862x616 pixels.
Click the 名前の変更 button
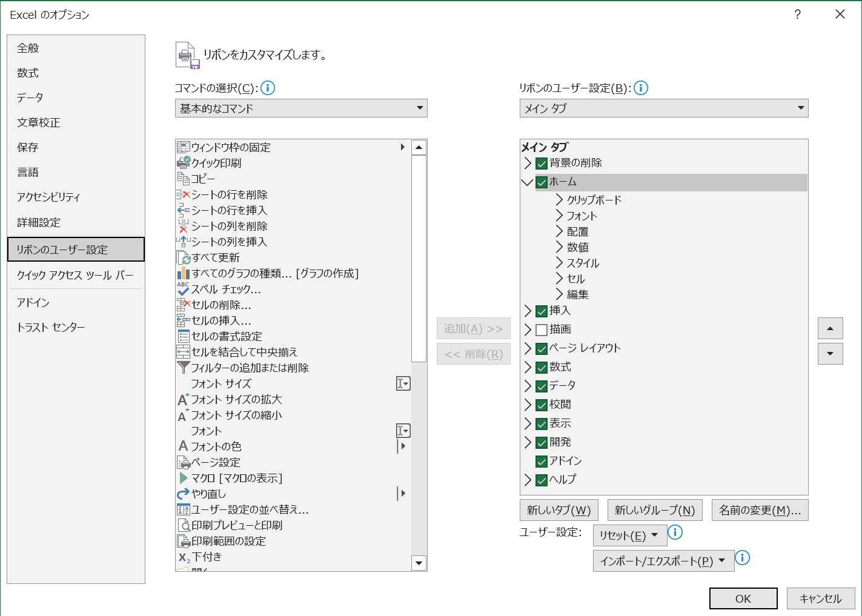click(x=760, y=510)
